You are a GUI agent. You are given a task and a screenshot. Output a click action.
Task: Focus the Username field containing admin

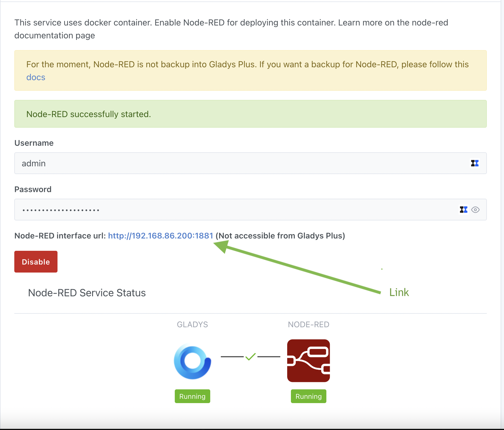(x=240, y=163)
